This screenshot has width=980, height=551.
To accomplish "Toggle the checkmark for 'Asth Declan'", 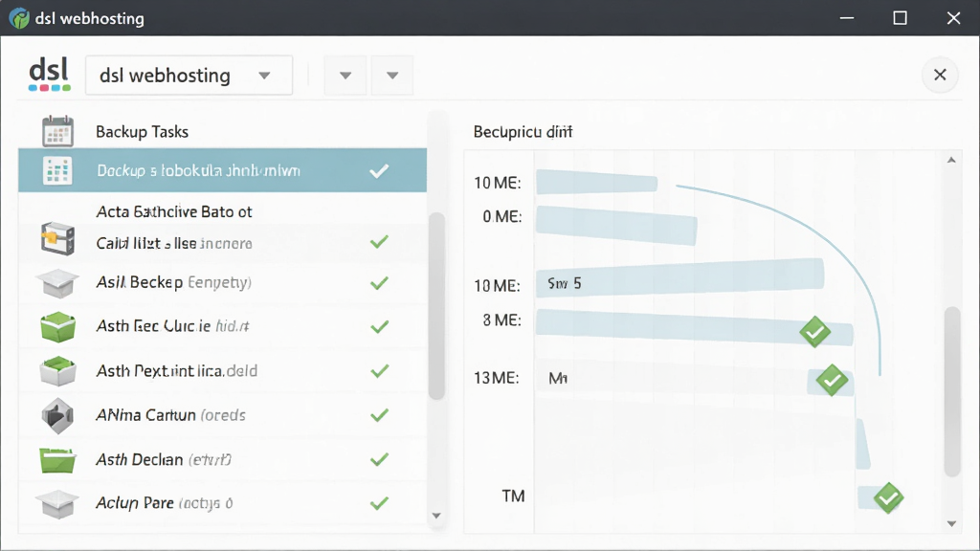I will coord(379,460).
